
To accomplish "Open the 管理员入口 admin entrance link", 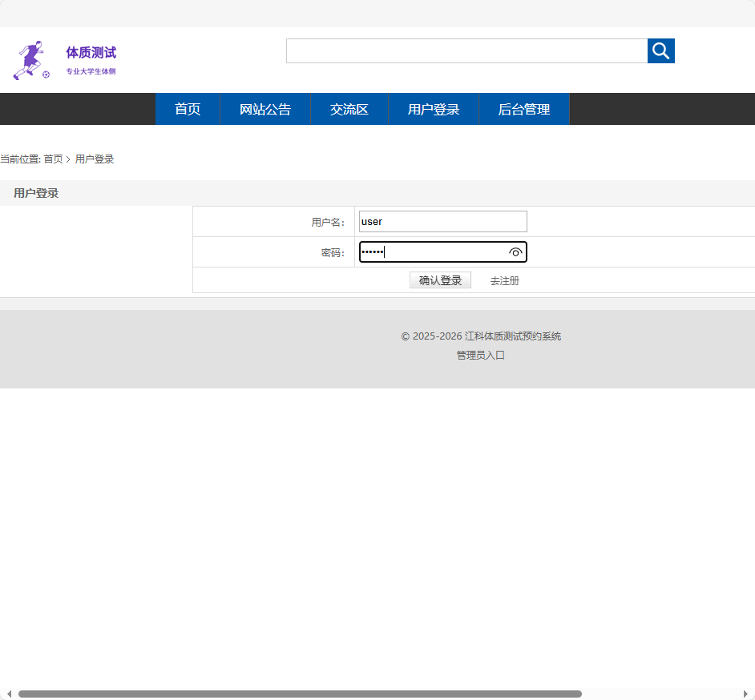I will (479, 355).
